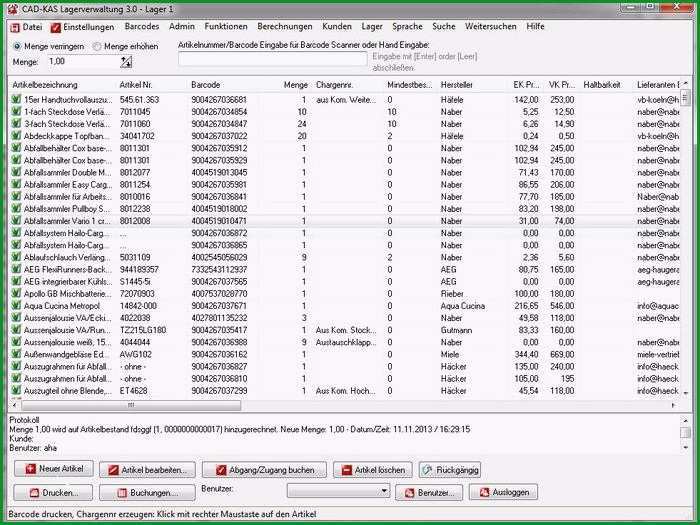The width and height of the screenshot is (700, 525).
Task: Click the Datei menu icon
Action: coord(15,28)
